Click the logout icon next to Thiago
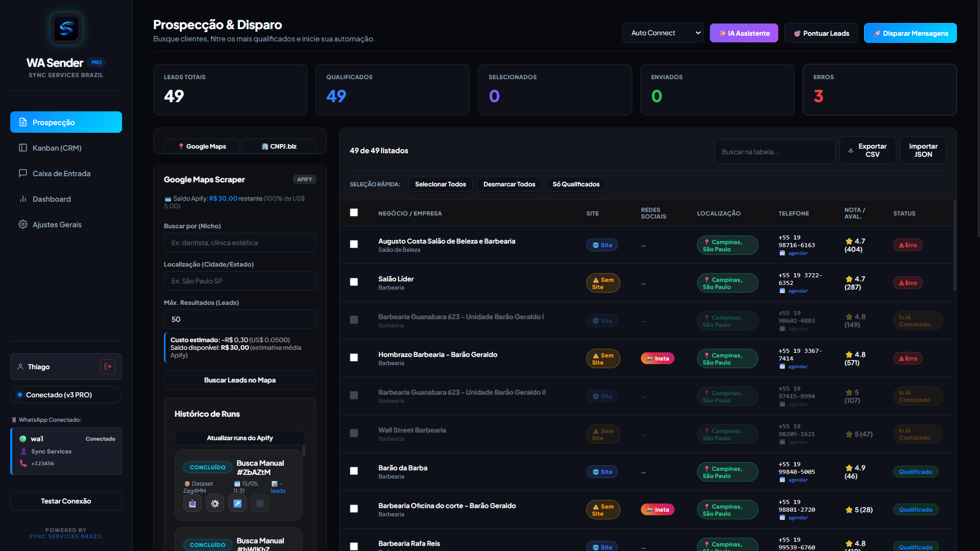 [x=108, y=367]
